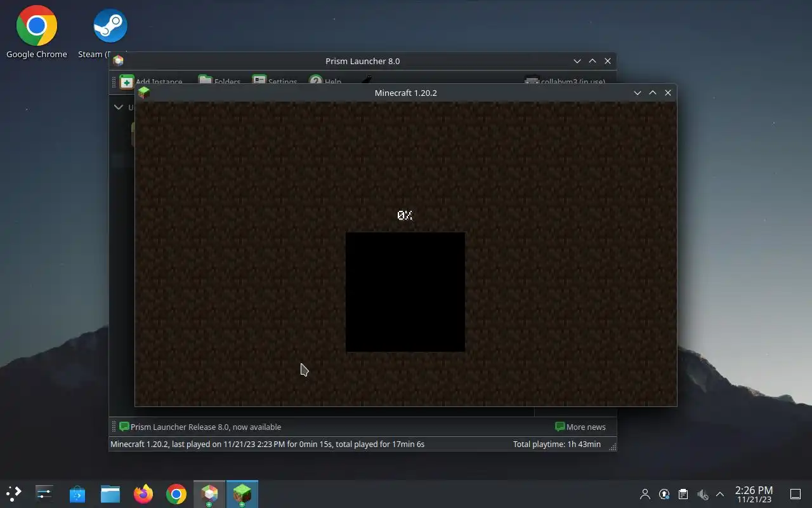
Task: Click the user icon in system tray
Action: [x=645, y=494]
